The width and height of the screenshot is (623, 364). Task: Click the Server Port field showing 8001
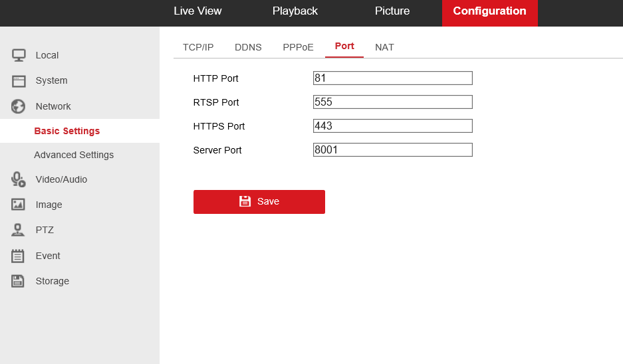[392, 150]
